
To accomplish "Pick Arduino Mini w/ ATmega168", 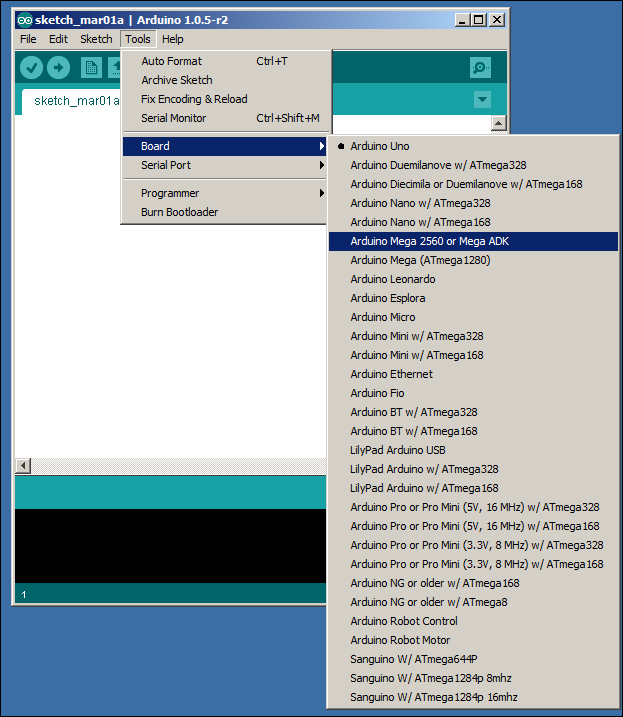I will (473, 355).
